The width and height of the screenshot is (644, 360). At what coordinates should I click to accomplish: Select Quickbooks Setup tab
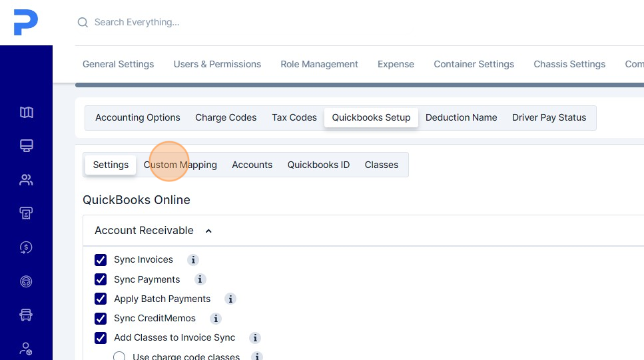pos(372,117)
